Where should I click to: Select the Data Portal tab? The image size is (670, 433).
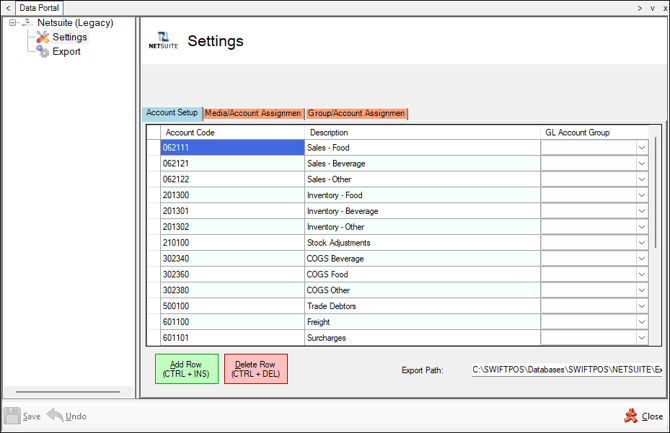(39, 8)
